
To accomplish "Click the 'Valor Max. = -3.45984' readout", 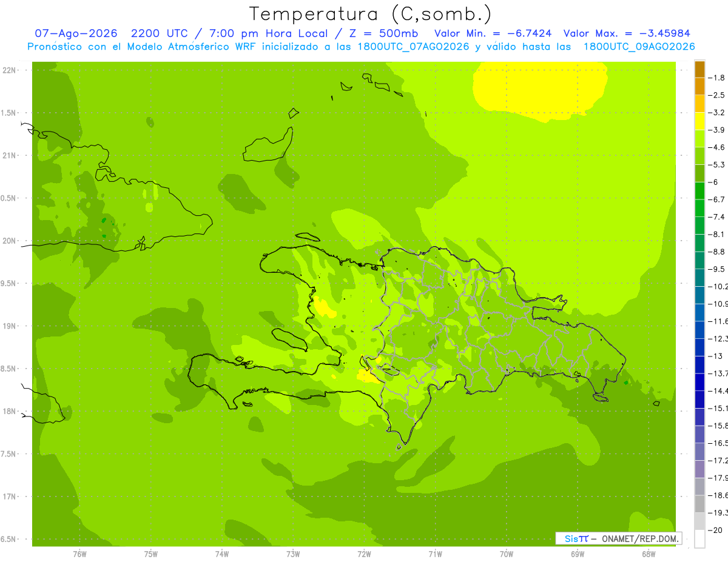I will tap(627, 33).
